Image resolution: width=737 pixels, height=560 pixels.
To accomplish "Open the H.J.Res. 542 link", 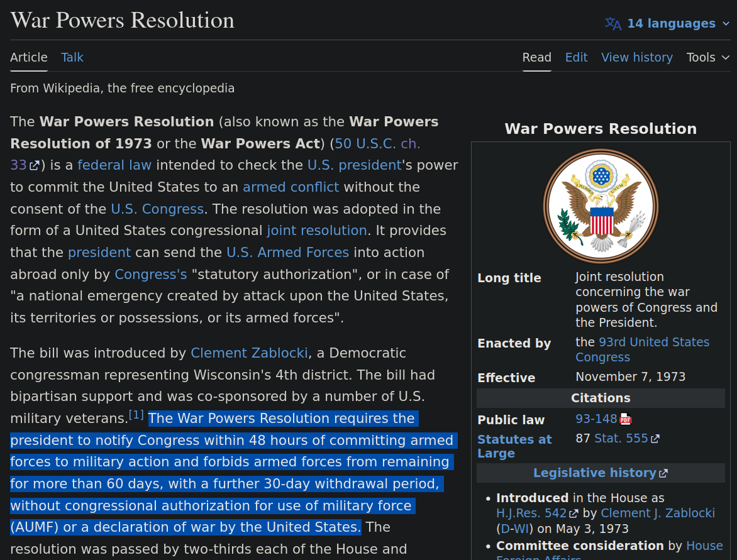I will (531, 513).
